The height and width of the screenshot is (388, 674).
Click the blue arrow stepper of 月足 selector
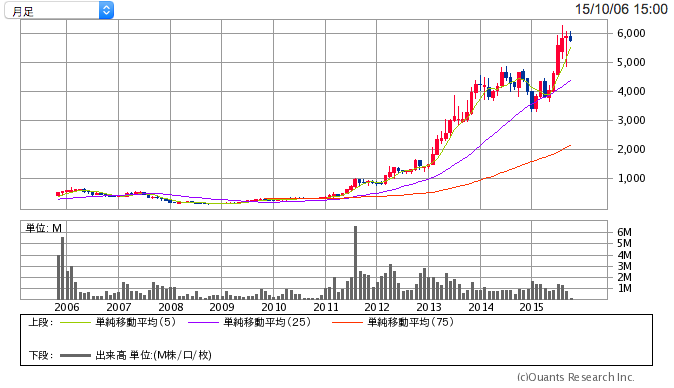tap(106, 10)
